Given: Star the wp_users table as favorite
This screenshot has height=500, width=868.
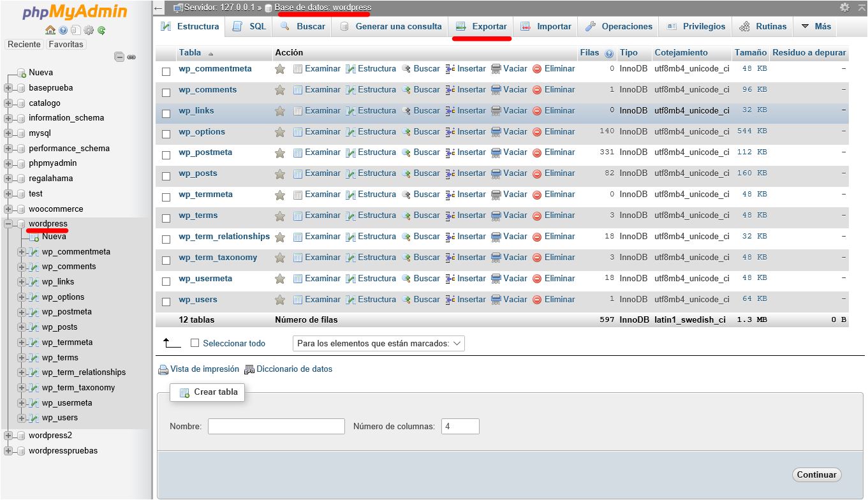Looking at the screenshot, I should tap(279, 300).
